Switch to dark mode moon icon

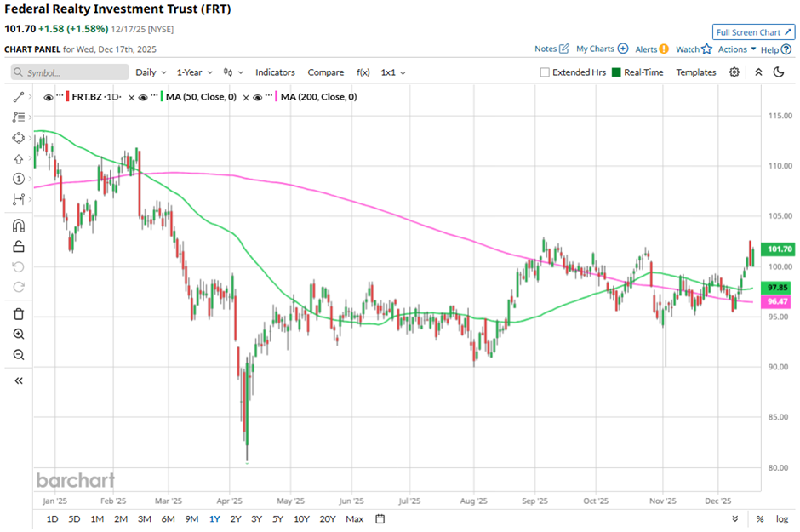click(778, 72)
